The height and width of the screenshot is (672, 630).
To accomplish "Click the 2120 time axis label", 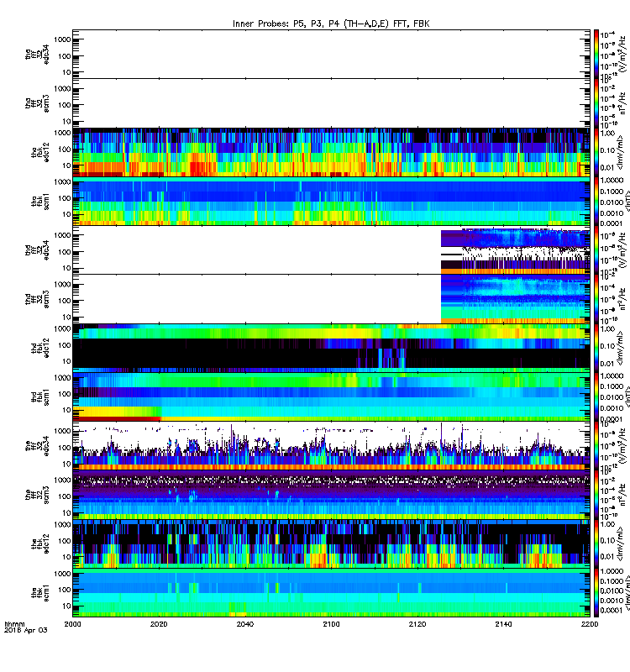I will point(417,624).
